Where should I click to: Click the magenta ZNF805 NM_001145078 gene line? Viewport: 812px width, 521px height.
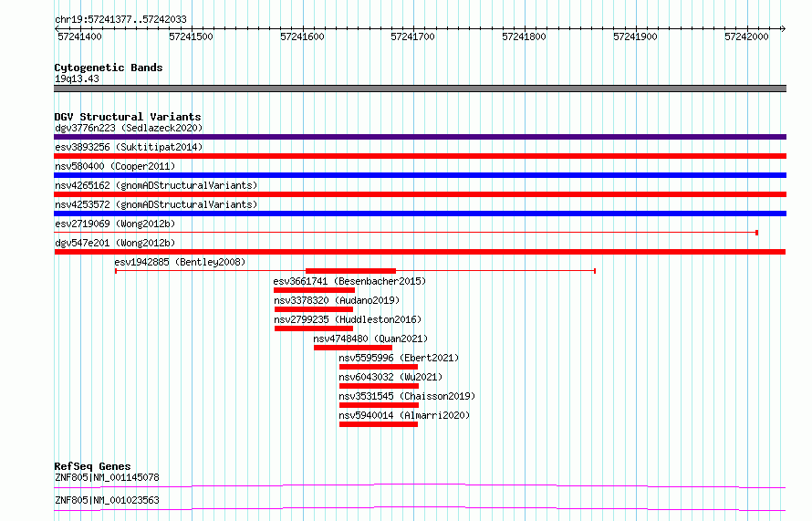(x=420, y=485)
